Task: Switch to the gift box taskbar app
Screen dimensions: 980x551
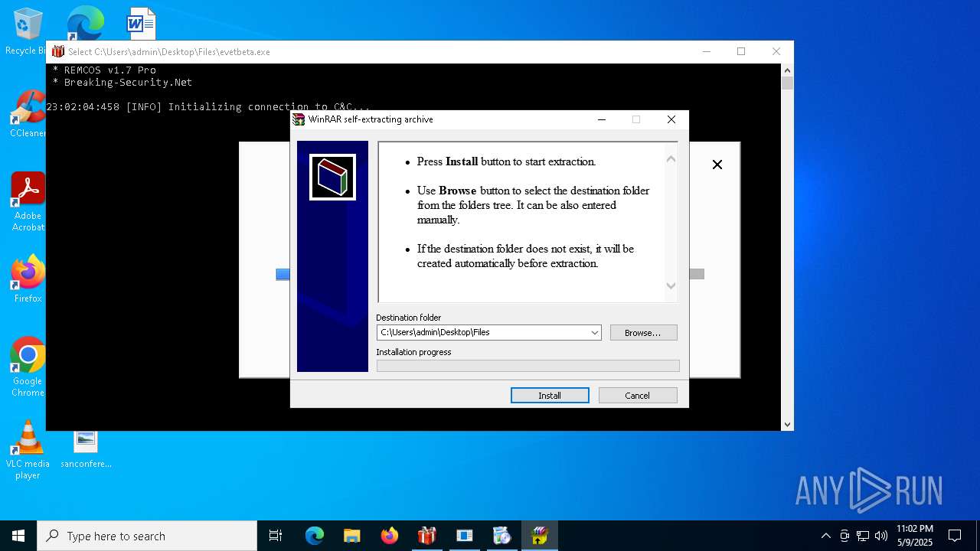Action: tap(427, 536)
